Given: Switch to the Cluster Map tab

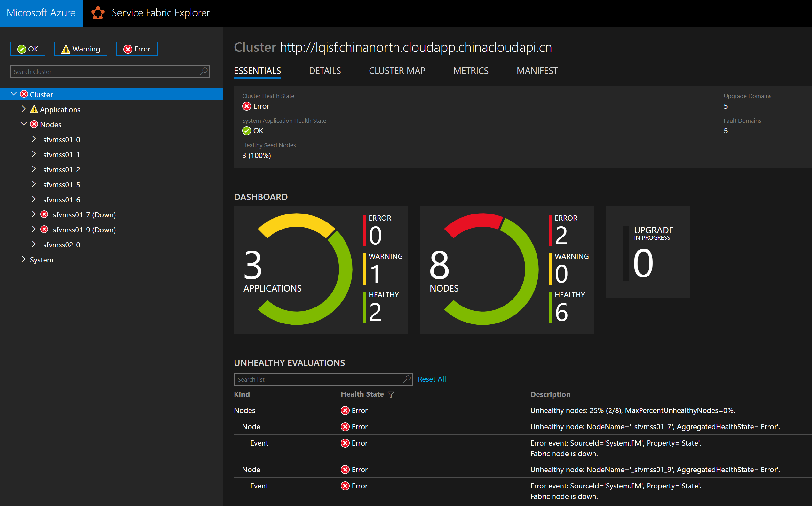Looking at the screenshot, I should [397, 71].
